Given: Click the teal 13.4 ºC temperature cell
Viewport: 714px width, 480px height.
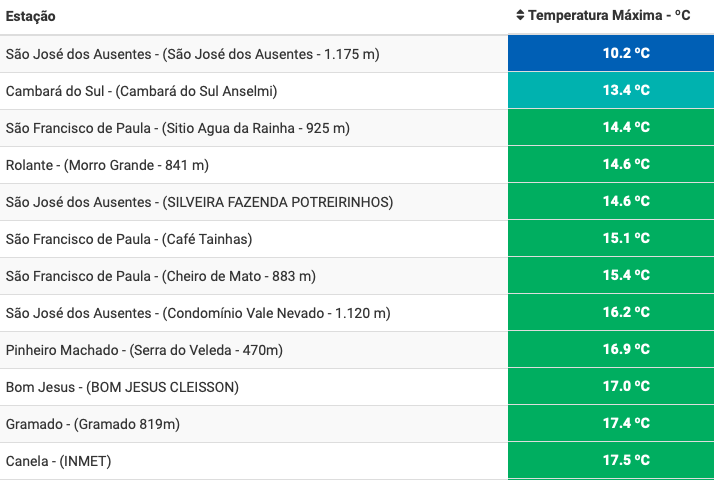Looking at the screenshot, I should click(626, 91).
